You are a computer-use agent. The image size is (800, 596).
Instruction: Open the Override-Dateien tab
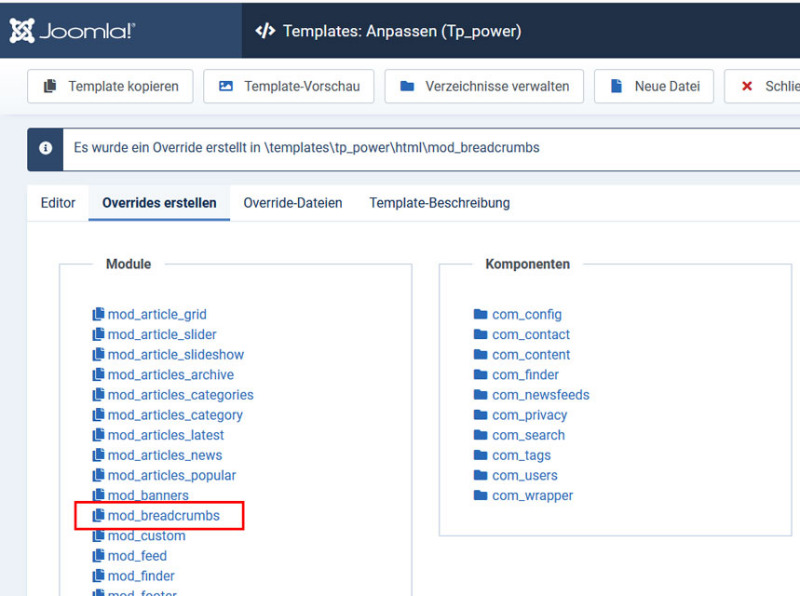293,203
